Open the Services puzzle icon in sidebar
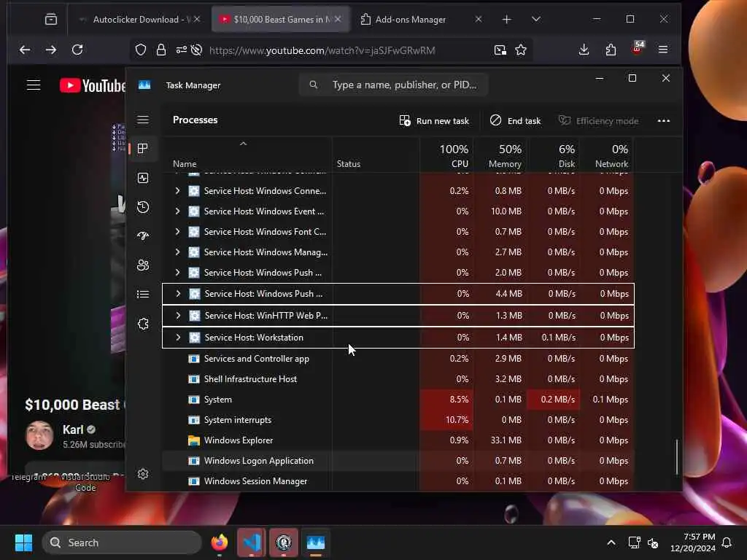The width and height of the screenshot is (747, 560). (x=143, y=324)
